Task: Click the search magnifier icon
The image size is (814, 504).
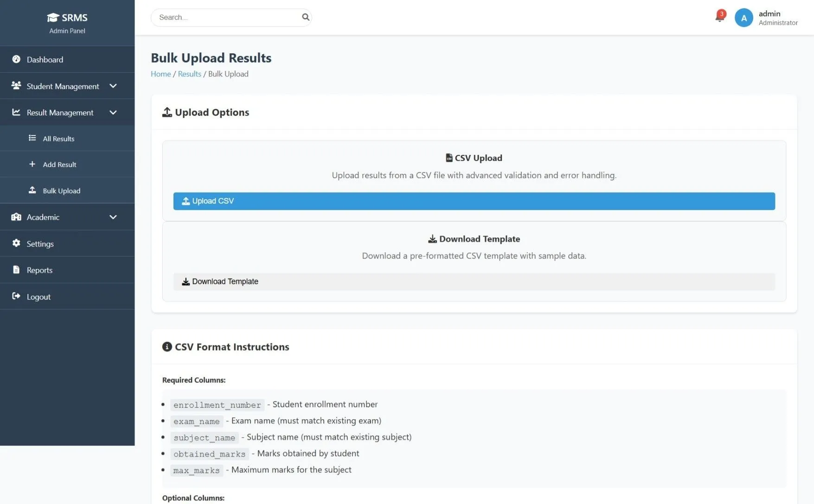Action: click(x=306, y=17)
